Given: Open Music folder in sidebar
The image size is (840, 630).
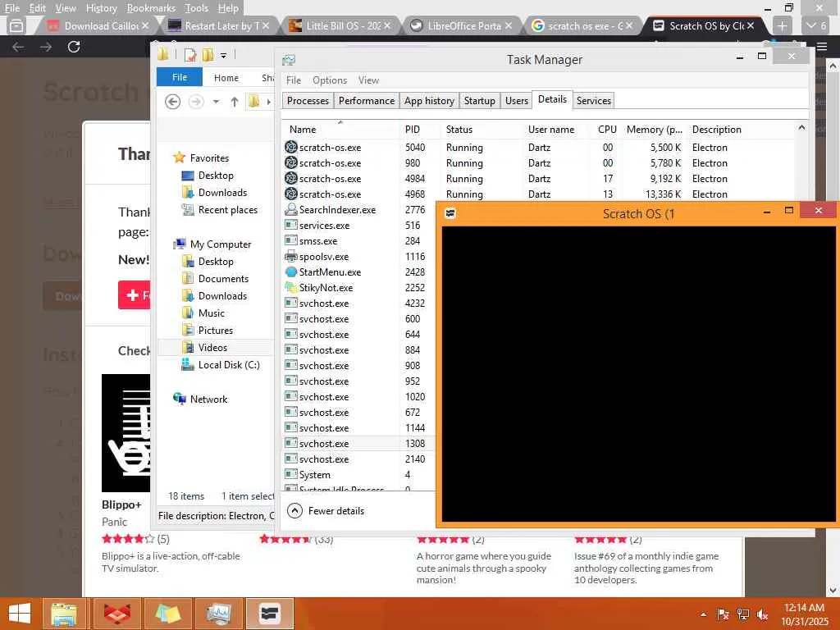Looking at the screenshot, I should click(203, 313).
